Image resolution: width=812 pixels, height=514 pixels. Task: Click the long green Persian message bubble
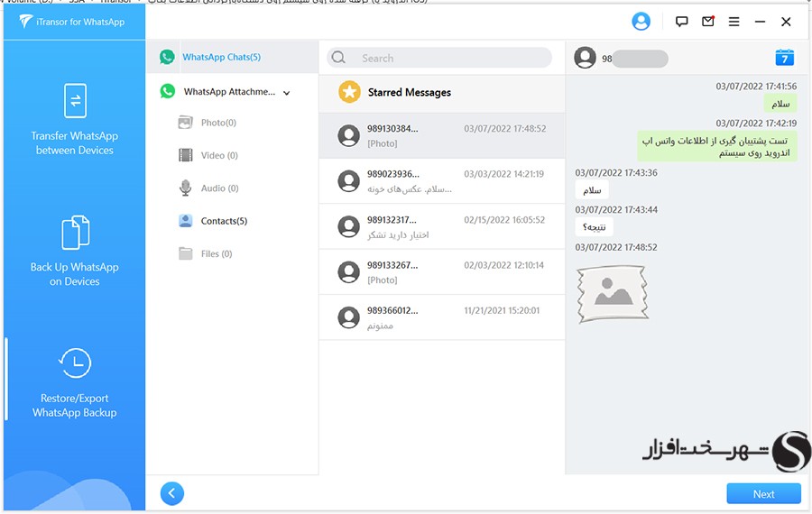coord(716,146)
